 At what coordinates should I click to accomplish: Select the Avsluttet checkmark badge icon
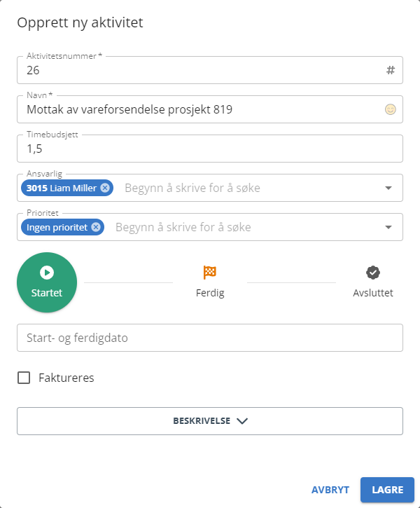(x=373, y=273)
